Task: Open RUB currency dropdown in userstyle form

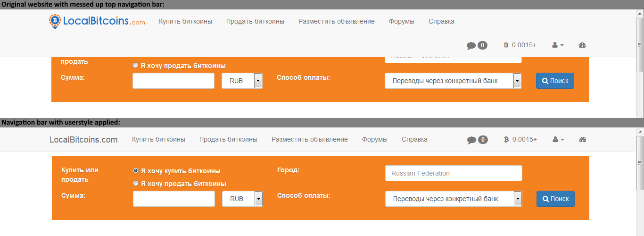Action: click(243, 199)
